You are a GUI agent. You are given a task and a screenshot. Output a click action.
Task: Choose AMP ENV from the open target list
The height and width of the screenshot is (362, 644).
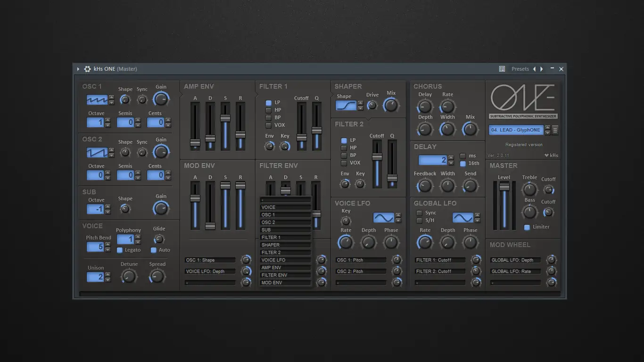click(286, 268)
